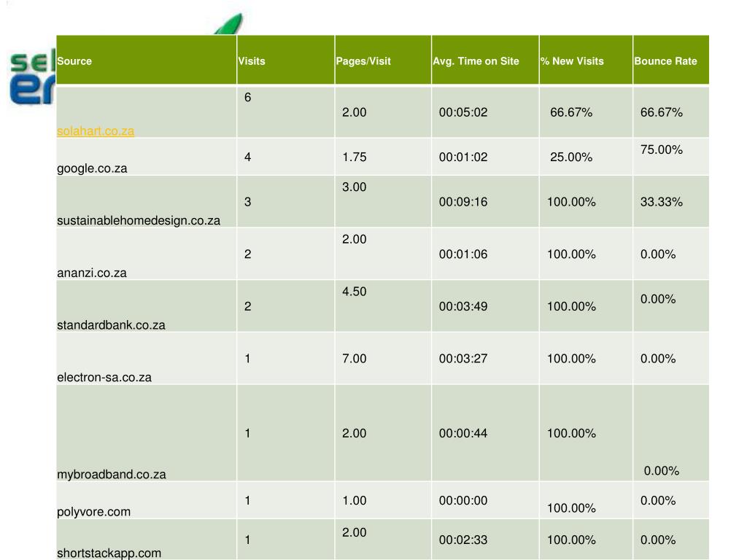Click the Bounce Rate column header
This screenshot has width=747, height=560.
coord(671,60)
